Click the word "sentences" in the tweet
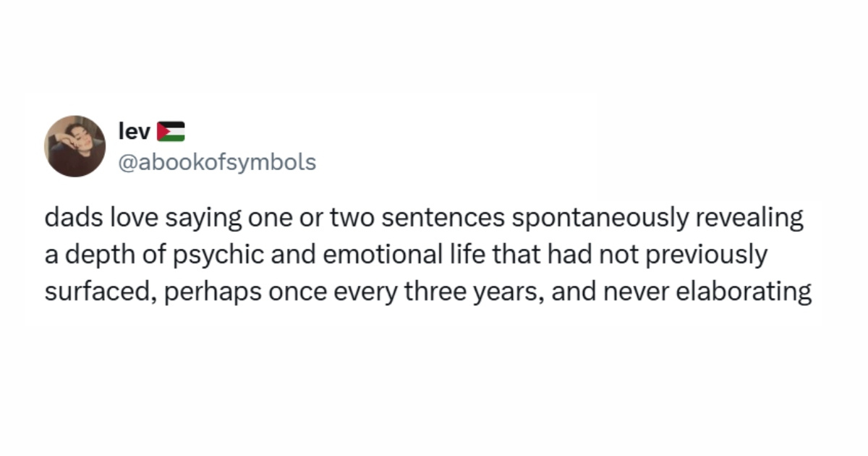 pos(432,219)
